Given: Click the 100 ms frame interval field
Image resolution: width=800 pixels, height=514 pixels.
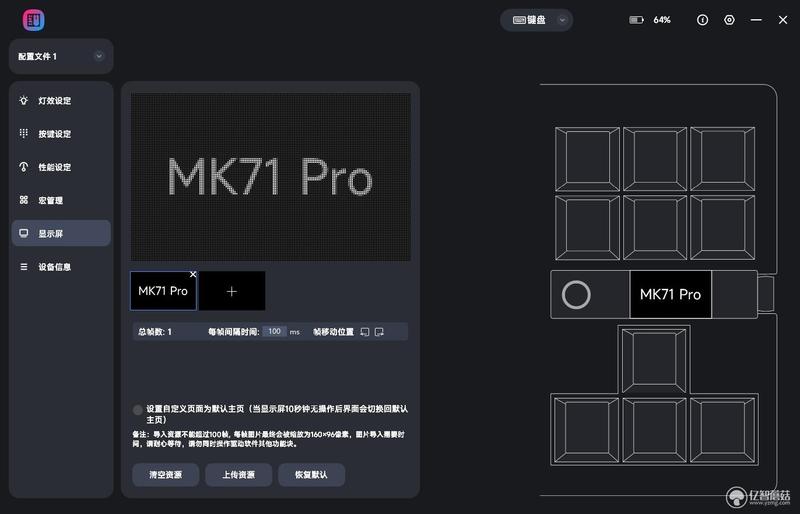Looking at the screenshot, I should 274,331.
